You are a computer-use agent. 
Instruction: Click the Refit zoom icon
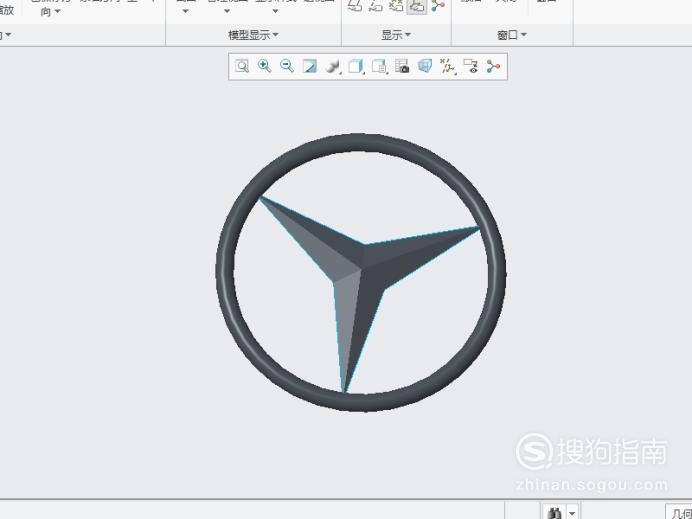[242, 67]
